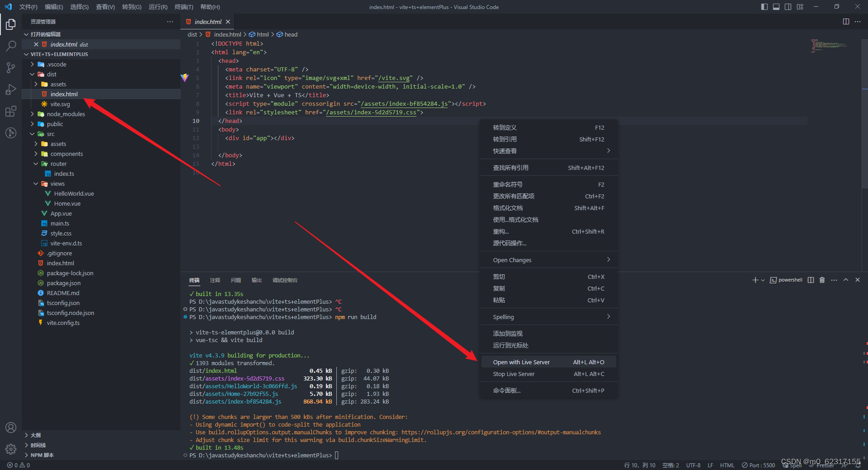The height and width of the screenshot is (470, 868).
Task: Click the 行 10, 列 10 cursor position
Action: click(x=640, y=465)
